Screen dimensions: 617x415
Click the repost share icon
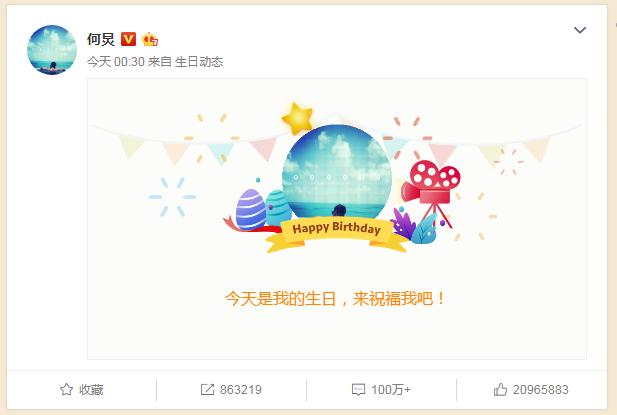pyautogui.click(x=207, y=389)
